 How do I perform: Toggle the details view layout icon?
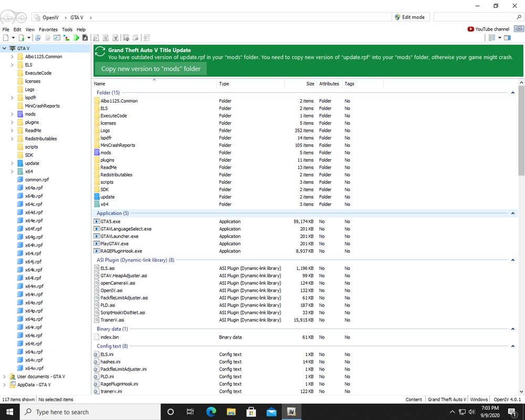click(492, 38)
